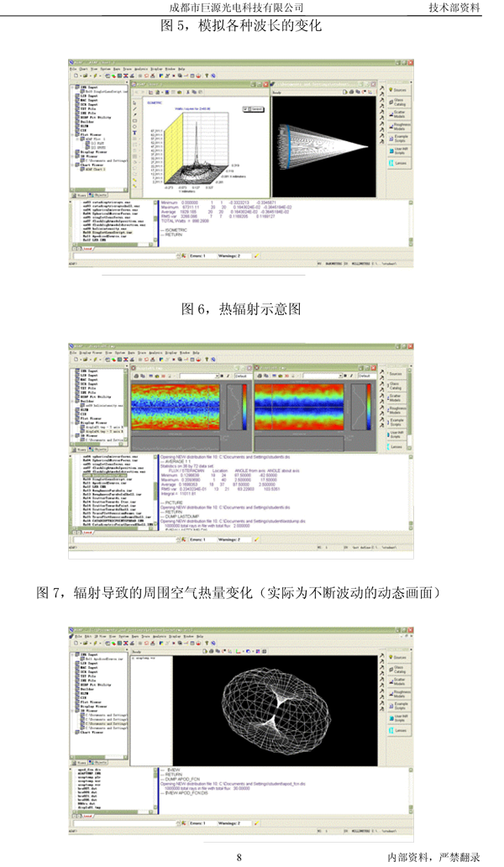Open Default dropdown in left display viewer
This screenshot has width=504, height=867.
tap(244, 376)
